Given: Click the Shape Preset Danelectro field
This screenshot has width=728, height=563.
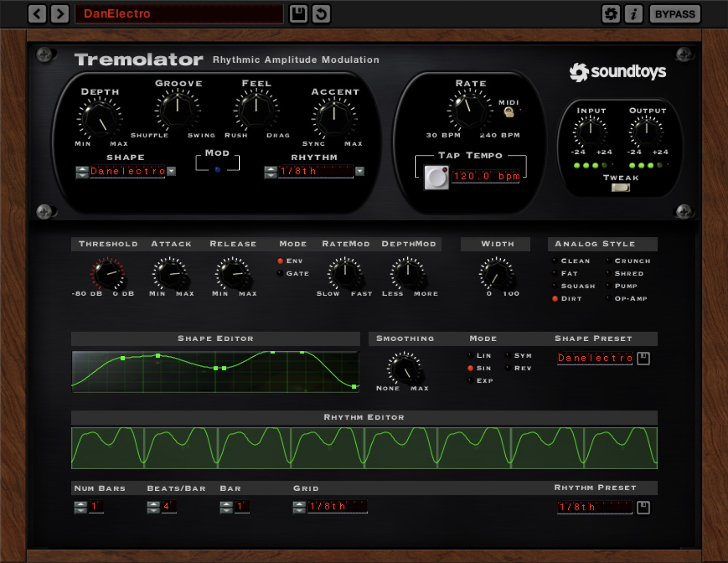Looking at the screenshot, I should 595,358.
